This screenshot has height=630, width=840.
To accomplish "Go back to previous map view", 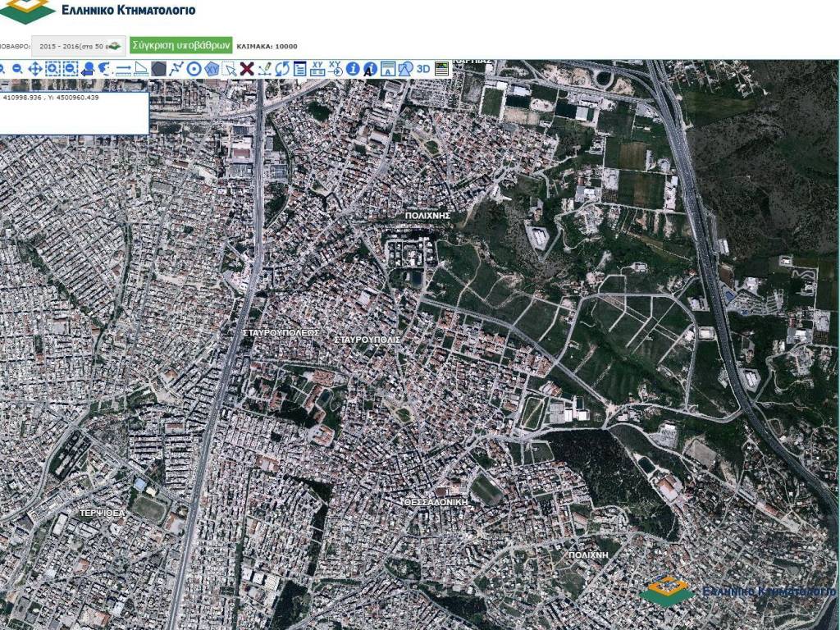I will pyautogui.click(x=88, y=69).
